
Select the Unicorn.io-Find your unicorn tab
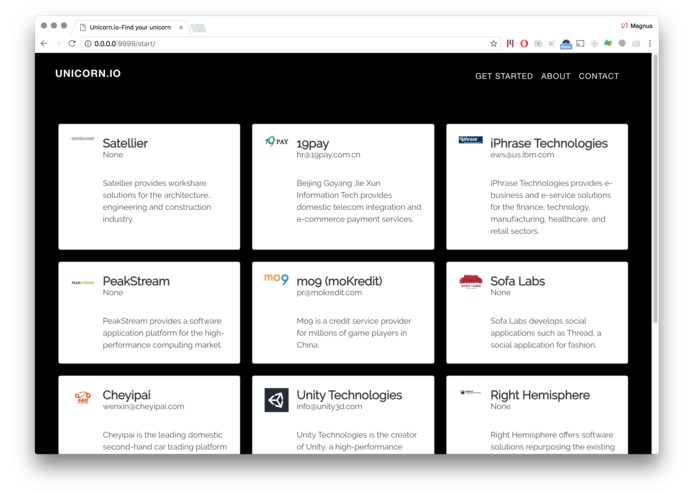coord(130,27)
